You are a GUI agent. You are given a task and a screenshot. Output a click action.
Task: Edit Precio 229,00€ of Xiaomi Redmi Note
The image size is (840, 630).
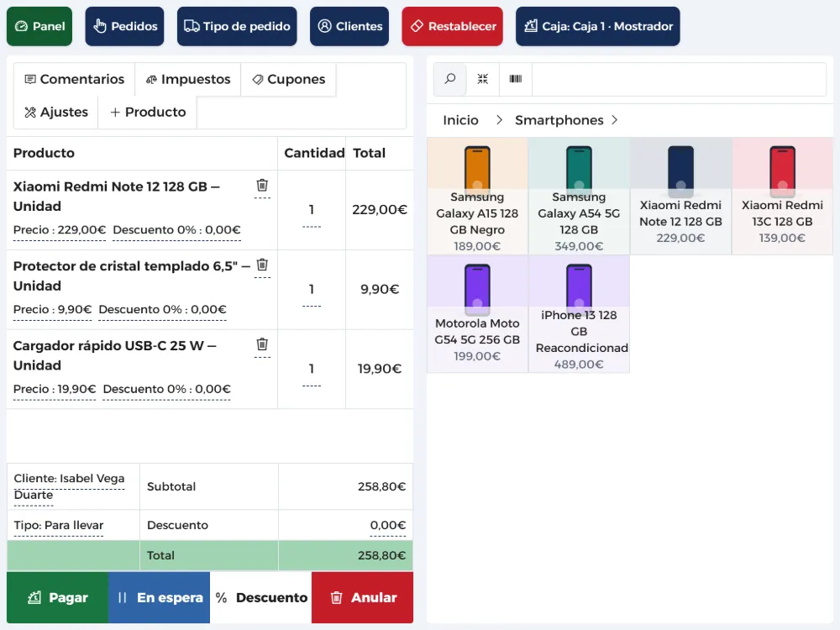[60, 230]
